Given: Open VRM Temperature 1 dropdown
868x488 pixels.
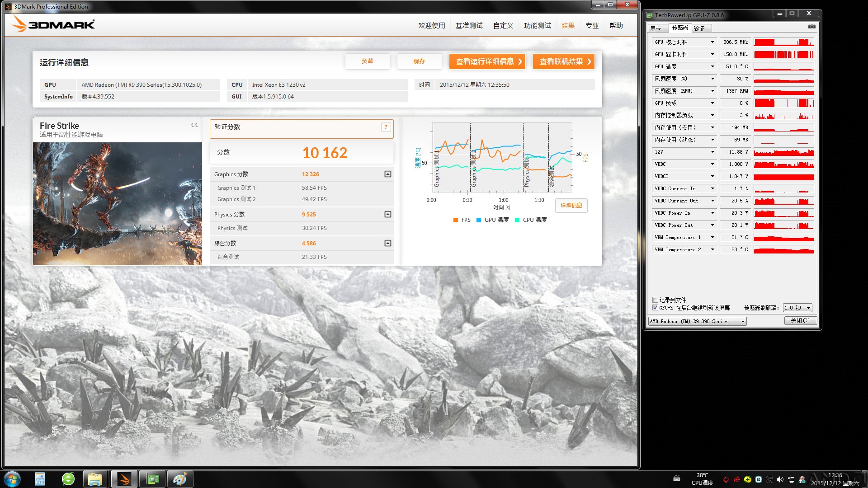Looking at the screenshot, I should (712, 237).
